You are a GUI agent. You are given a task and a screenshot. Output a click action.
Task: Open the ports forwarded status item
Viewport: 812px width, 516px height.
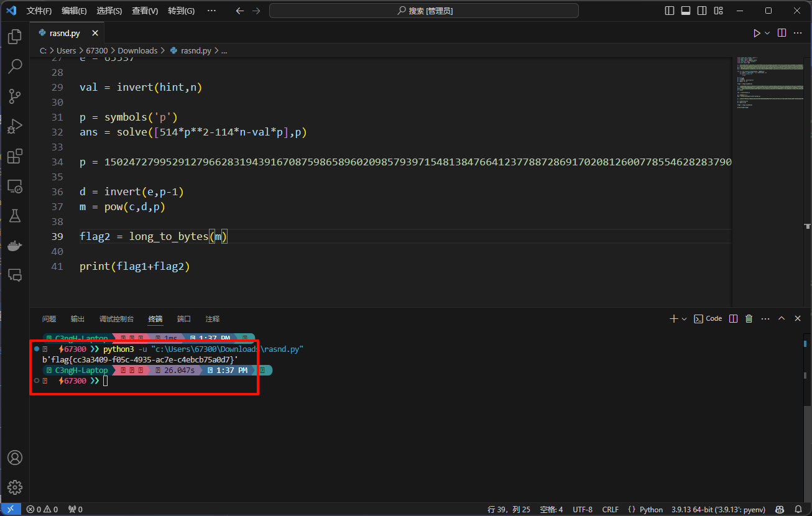click(x=75, y=509)
